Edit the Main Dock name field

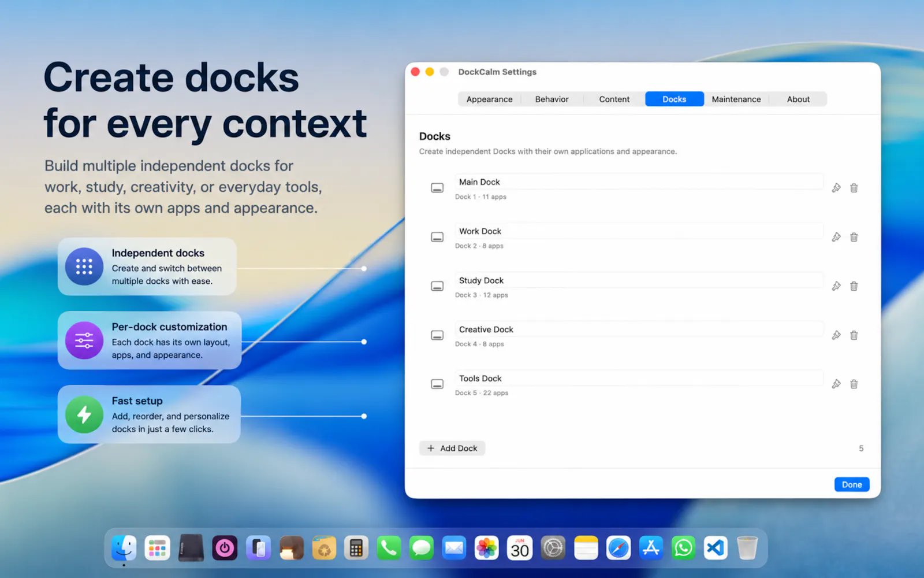pos(639,181)
